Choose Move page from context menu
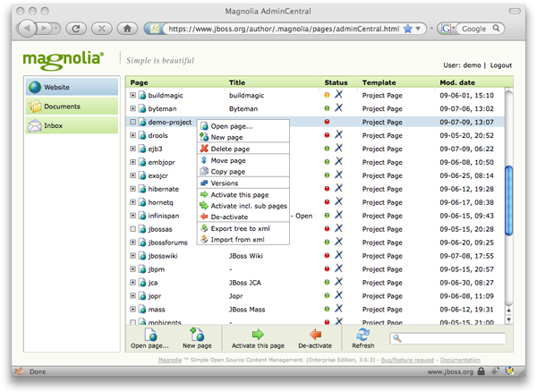 [243, 160]
